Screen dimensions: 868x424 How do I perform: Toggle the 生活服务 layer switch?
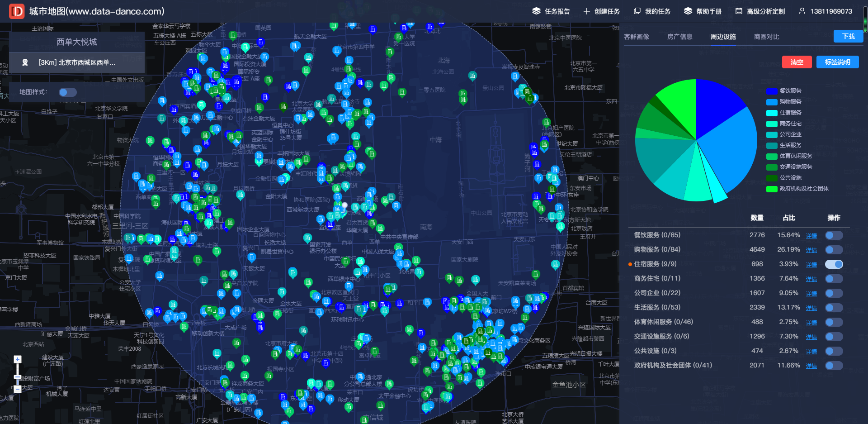coord(834,308)
